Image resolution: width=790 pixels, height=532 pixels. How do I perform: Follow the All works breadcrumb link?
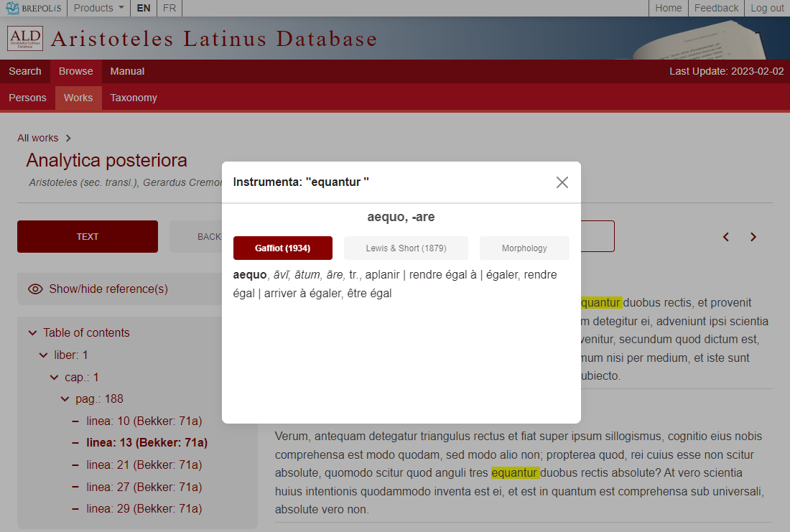(x=37, y=138)
